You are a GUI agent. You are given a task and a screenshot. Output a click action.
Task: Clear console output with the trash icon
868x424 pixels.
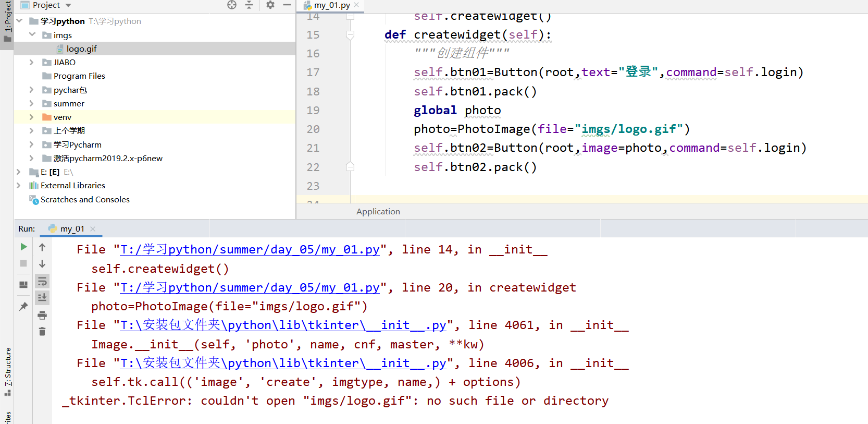click(x=42, y=332)
